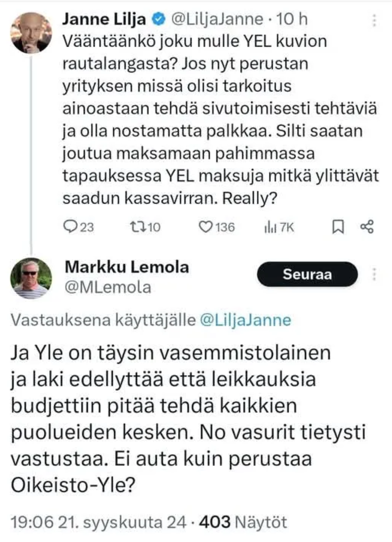Screen dimensions: 392x542
Task: Share Janne Lilja's tweet
Action: point(367,227)
